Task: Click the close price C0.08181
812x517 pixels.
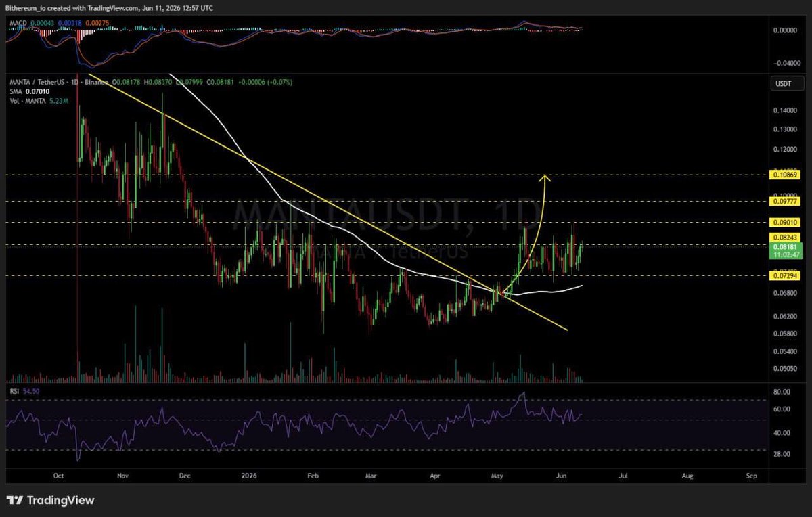Action: [219, 82]
